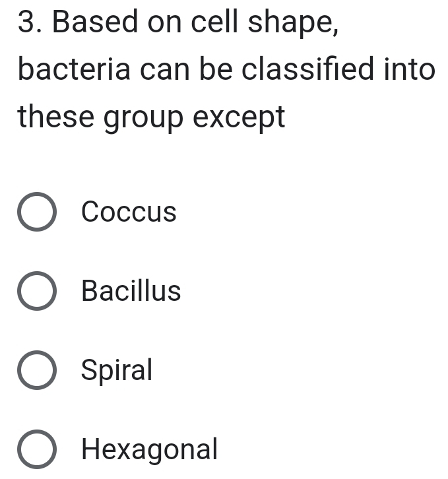Click the Bacillus option label
Image resolution: width=448 pixels, height=479 pixels.
131,291
